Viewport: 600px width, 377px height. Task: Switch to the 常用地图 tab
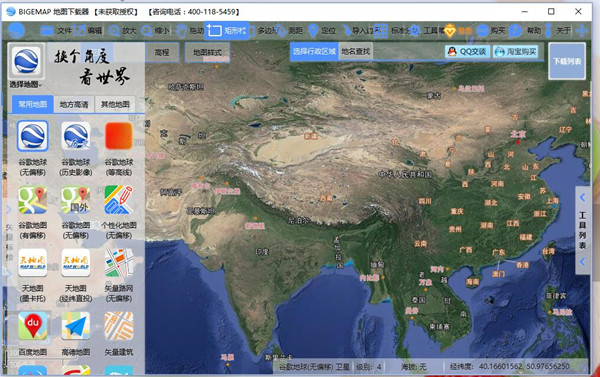(x=33, y=104)
